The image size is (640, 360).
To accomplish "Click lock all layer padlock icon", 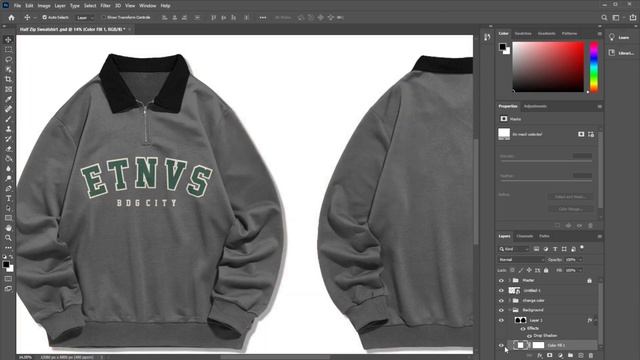I will point(546,270).
